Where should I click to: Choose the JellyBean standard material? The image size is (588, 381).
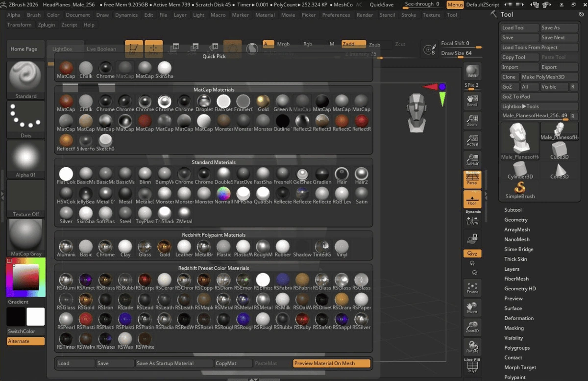click(86, 196)
